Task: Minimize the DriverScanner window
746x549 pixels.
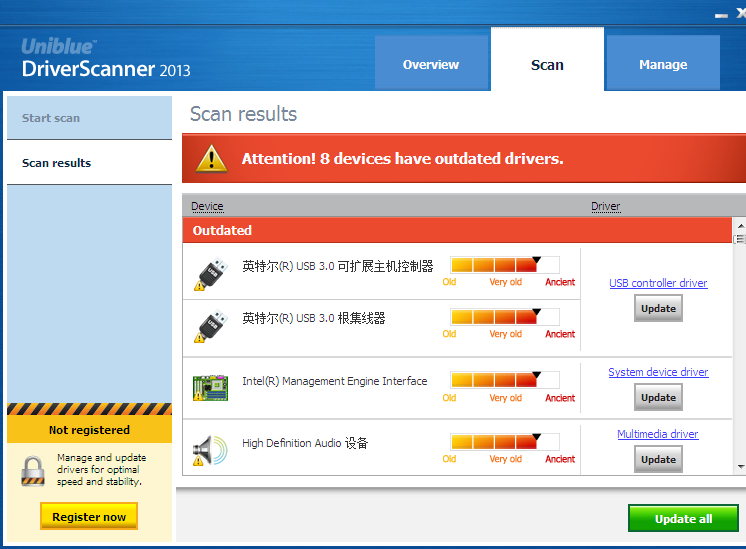Action: (721, 15)
